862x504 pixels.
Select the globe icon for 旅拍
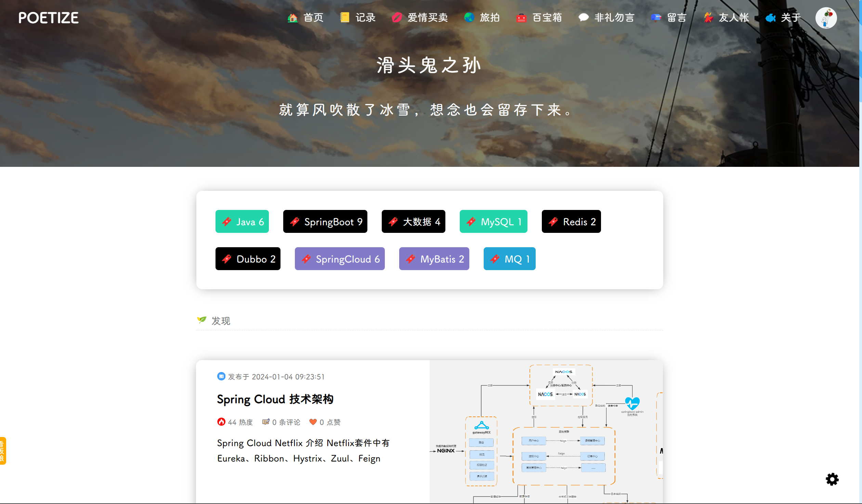469,17
